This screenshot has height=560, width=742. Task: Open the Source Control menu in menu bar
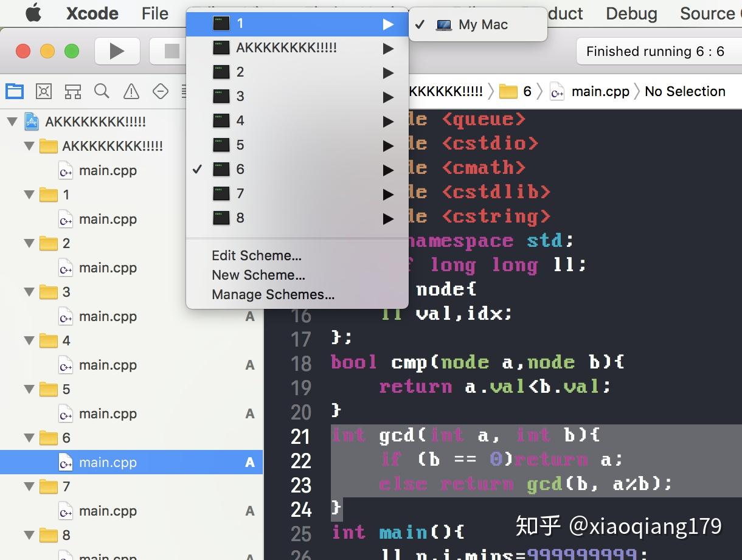(710, 13)
